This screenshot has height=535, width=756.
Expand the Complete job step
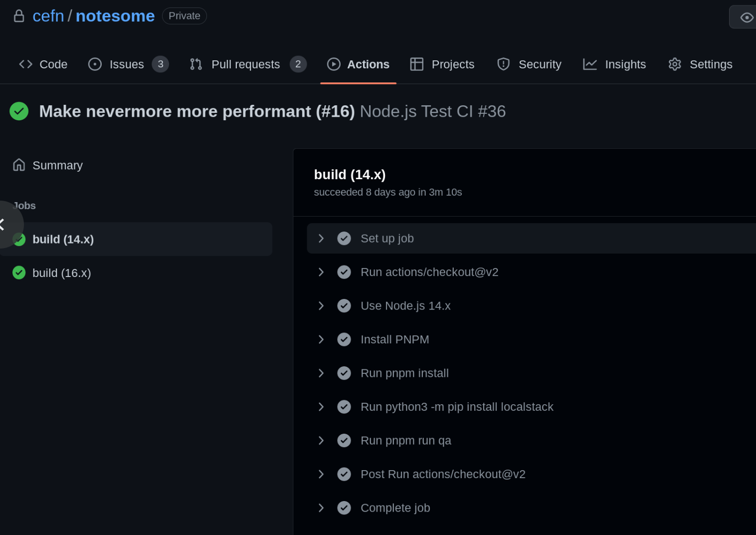tap(321, 508)
